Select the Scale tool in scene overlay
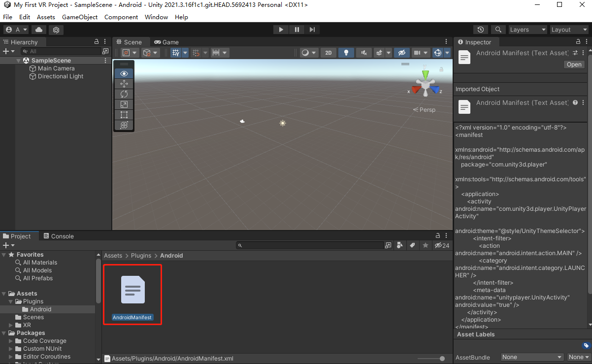Image resolution: width=592 pixels, height=364 pixels. coord(124,104)
